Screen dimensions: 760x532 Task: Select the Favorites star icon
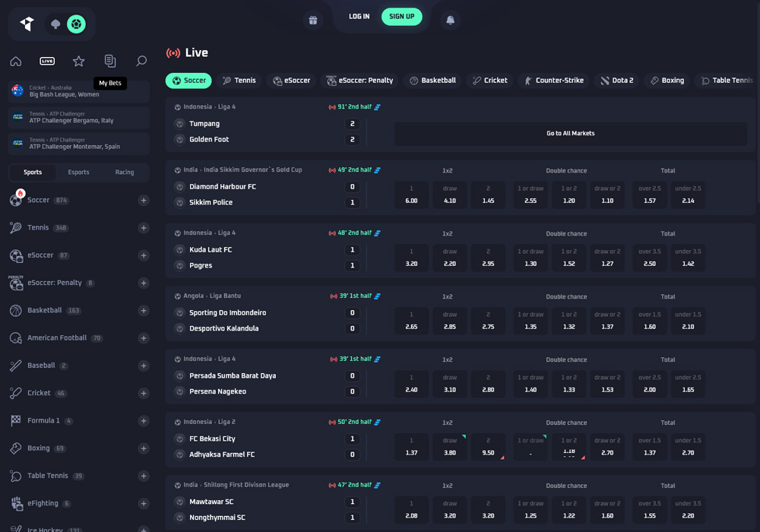78,61
